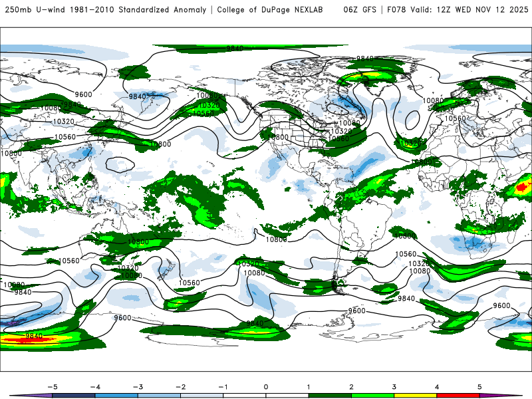This screenshot has height=399, width=532.
Task: Click the '4' colorbar label
Action: point(437,387)
